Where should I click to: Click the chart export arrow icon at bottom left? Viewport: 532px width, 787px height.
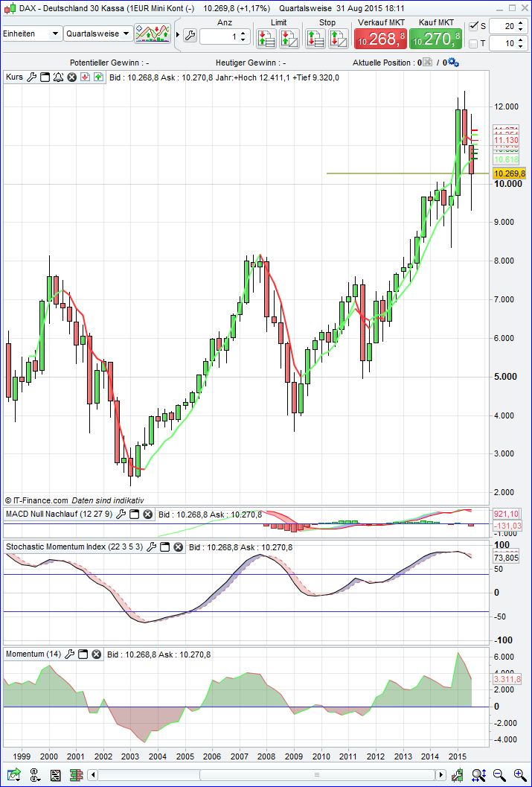tap(13, 774)
